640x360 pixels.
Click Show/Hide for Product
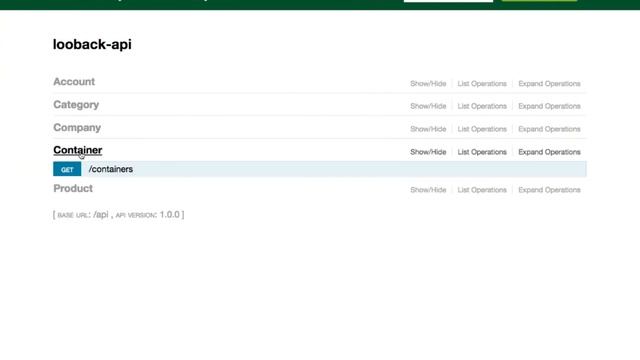[x=428, y=190]
